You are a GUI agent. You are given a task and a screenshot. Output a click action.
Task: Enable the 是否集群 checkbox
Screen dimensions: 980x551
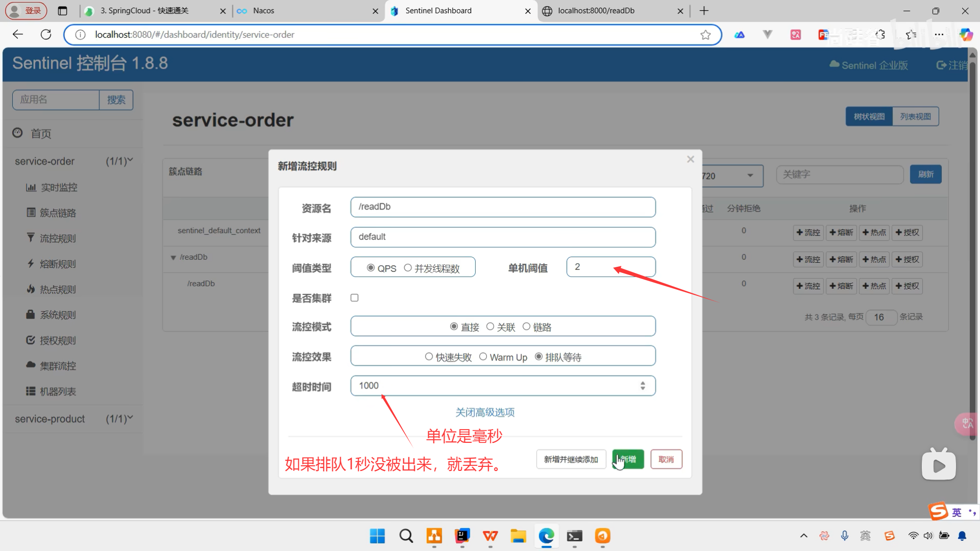354,297
